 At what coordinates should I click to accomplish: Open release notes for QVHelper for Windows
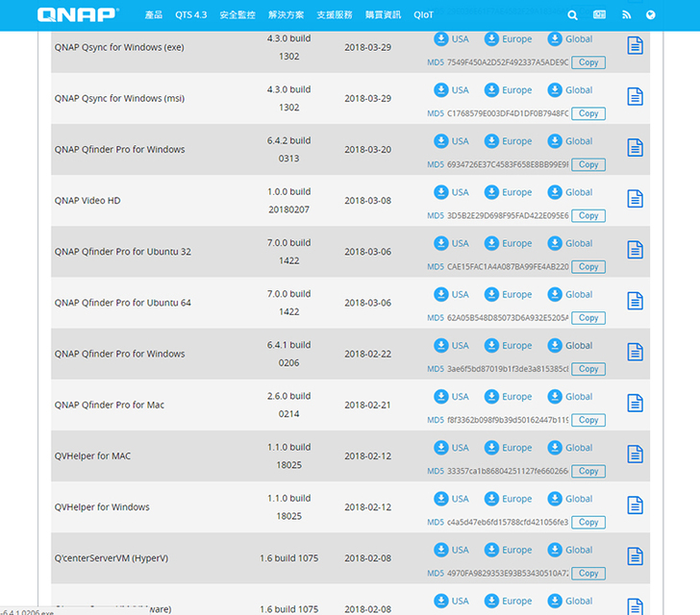(x=635, y=505)
